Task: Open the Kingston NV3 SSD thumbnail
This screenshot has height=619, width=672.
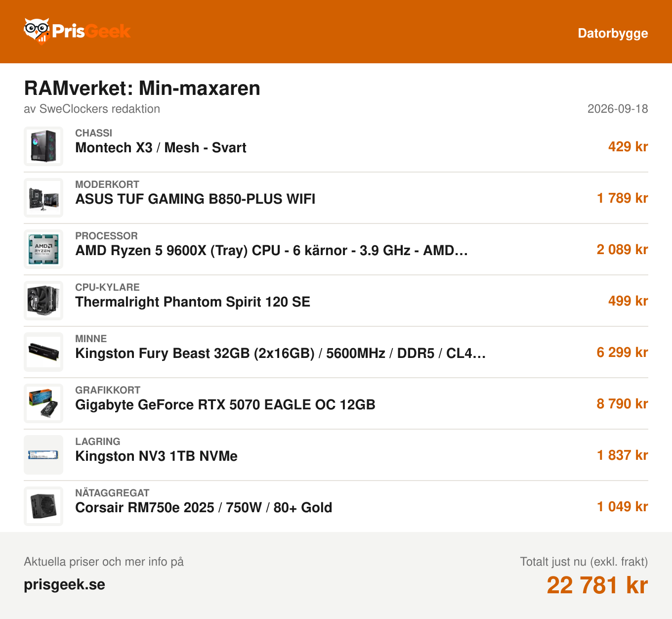Action: [x=43, y=455]
